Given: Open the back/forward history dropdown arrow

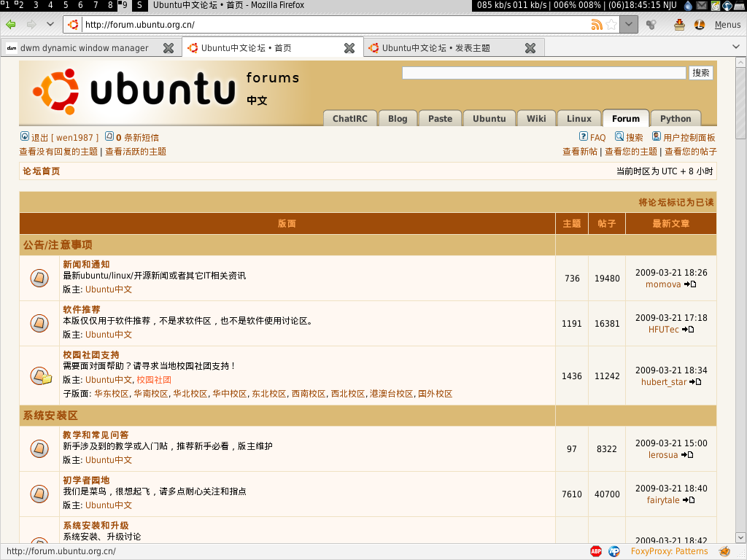Looking at the screenshot, I should tap(50, 24).
